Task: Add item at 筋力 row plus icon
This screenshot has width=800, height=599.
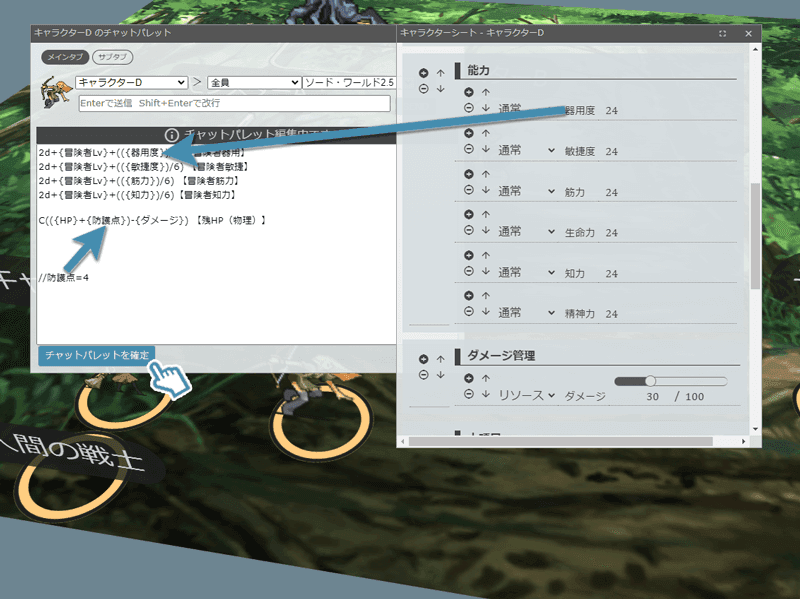Action: [469, 174]
